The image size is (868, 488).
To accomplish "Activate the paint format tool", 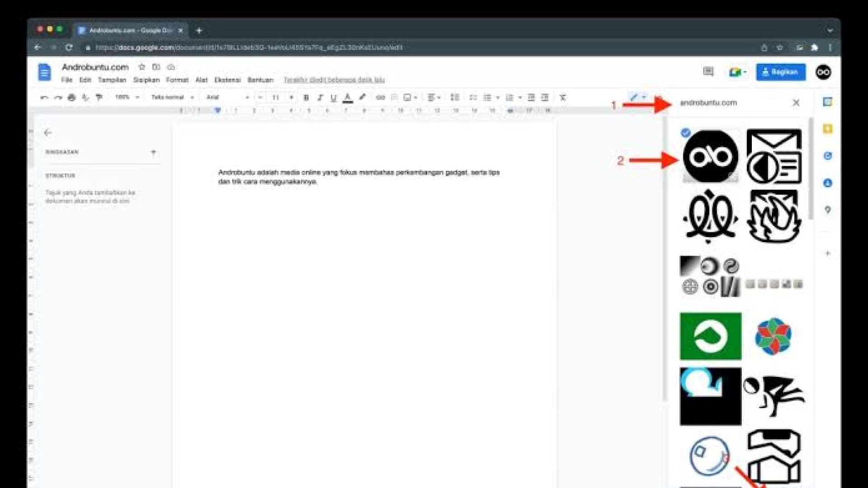I will point(99,98).
